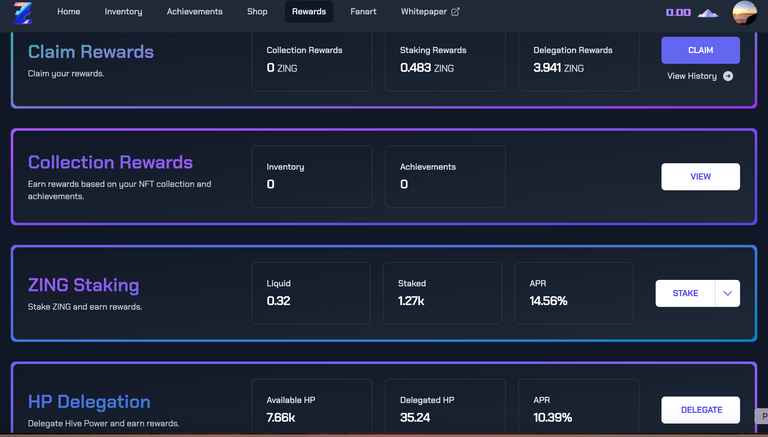Click the ZING Staking heading
Screen dimensions: 768x437
83,285
